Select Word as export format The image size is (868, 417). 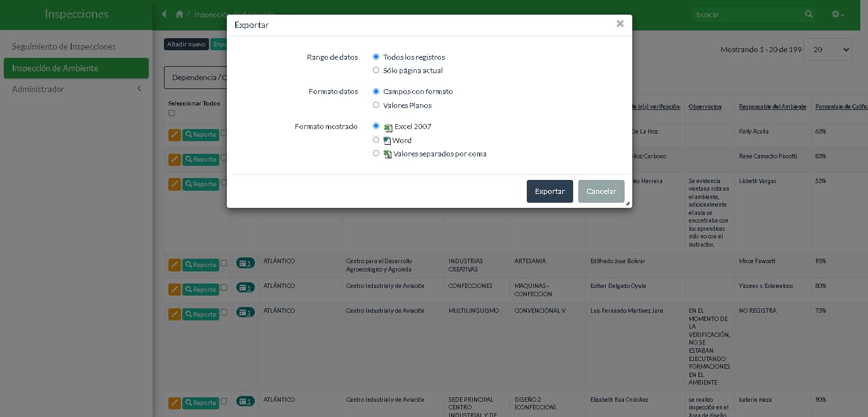[376, 140]
